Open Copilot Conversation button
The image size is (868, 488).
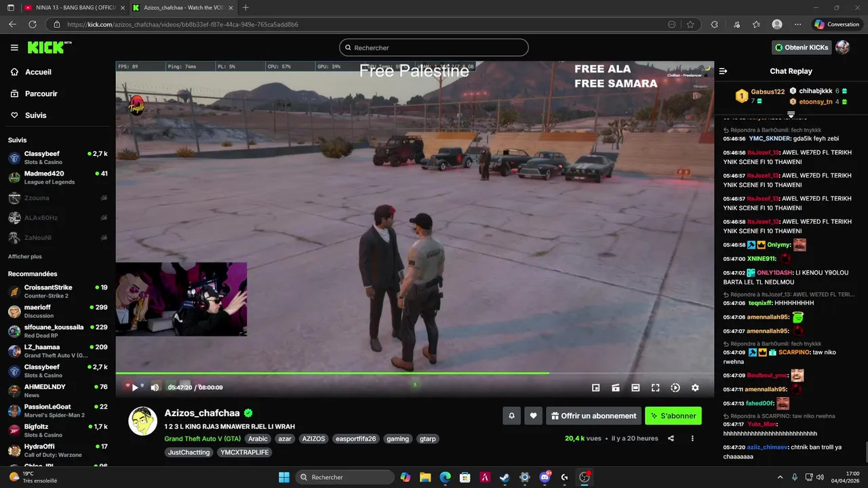837,24
